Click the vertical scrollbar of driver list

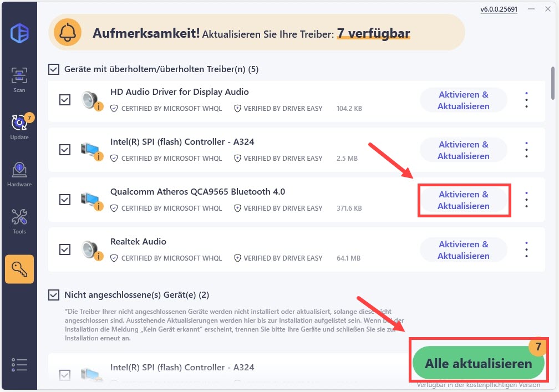point(552,83)
